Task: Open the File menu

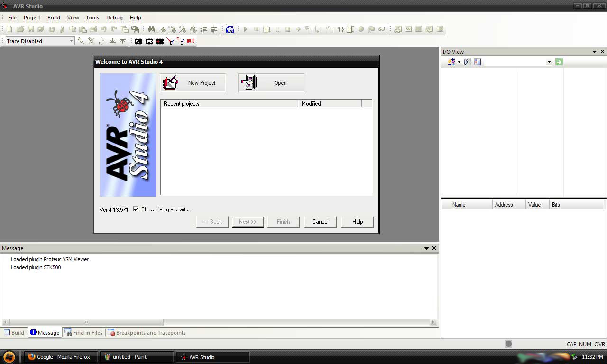Action: coord(12,18)
